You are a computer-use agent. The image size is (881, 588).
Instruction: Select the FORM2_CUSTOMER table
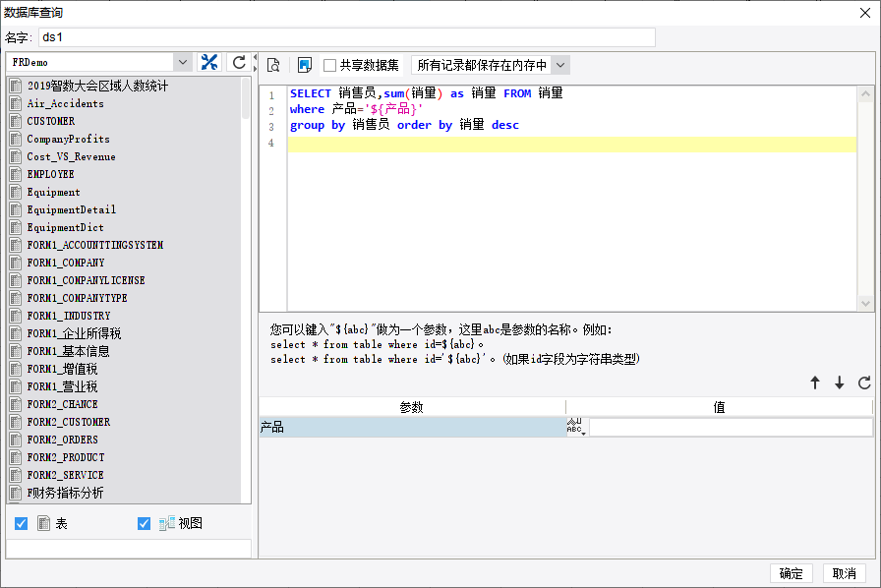coord(69,422)
